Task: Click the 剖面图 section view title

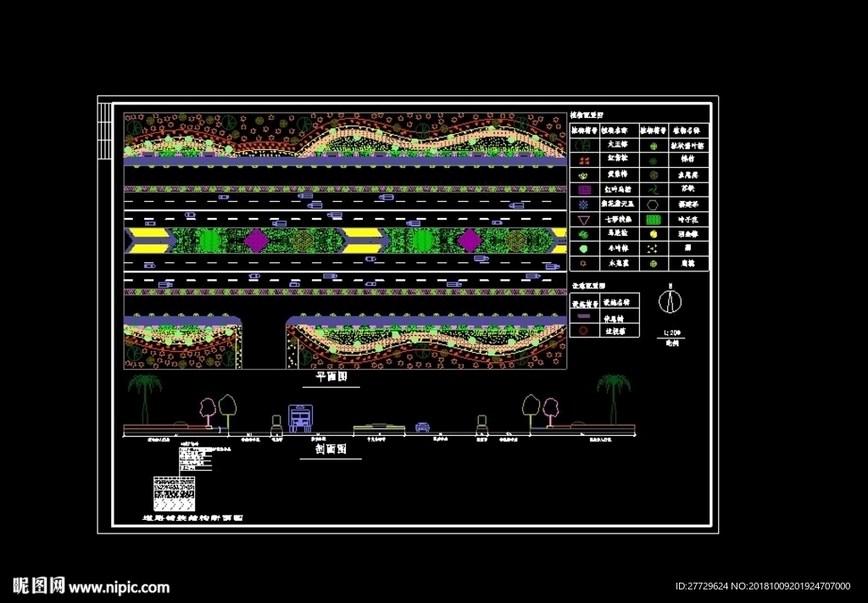Action: [331, 449]
